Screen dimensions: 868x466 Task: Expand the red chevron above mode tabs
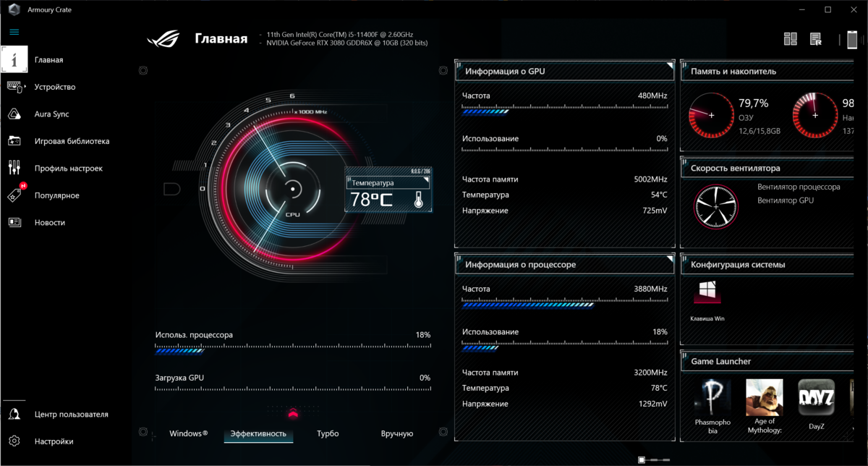coord(292,413)
